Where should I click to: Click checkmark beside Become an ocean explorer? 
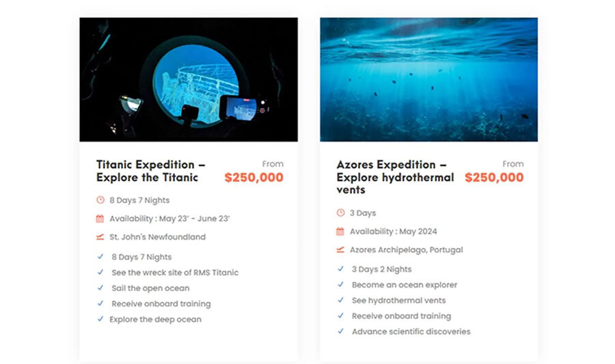pyautogui.click(x=340, y=285)
